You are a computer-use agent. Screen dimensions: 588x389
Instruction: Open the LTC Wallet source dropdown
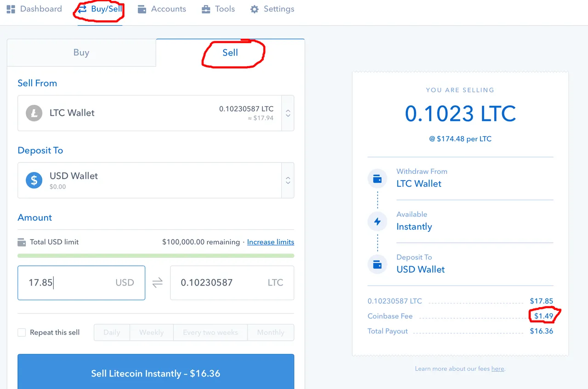156,113
